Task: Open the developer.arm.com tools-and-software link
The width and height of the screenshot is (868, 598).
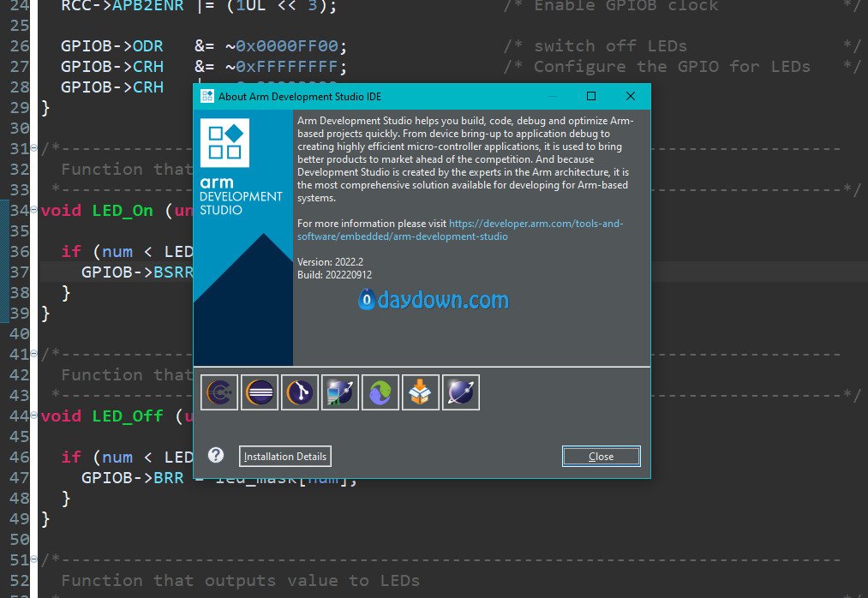Action: click(460, 230)
